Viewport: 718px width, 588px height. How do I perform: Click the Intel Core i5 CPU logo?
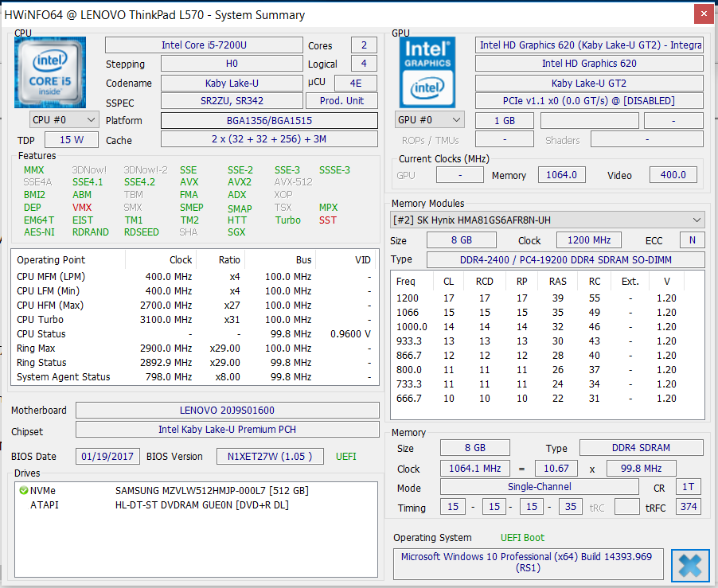[x=50, y=72]
